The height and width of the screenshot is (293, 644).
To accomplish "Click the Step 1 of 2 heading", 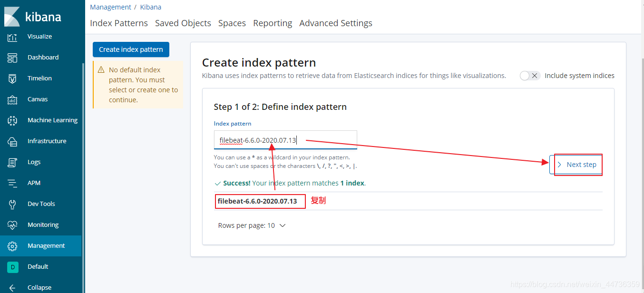I will pos(280,107).
